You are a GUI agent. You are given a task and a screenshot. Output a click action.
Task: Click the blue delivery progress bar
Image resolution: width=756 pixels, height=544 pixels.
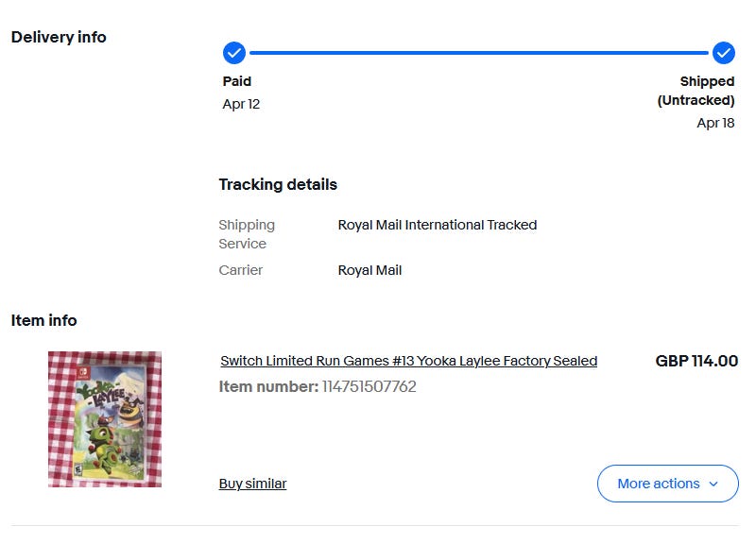click(x=478, y=53)
